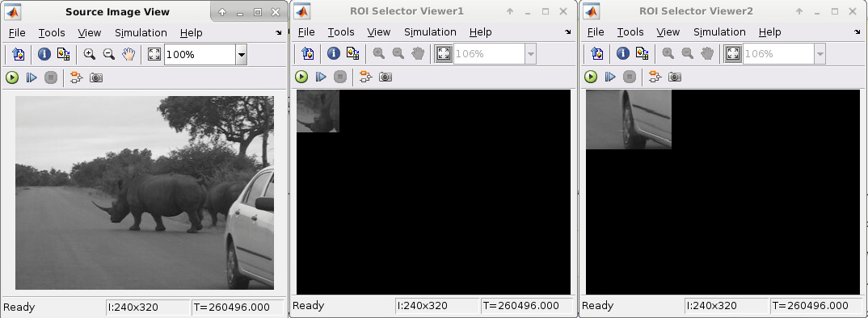Screen dimensions: 868x318
Task: Click Zoom In icon in Source Image View
Action: point(89,54)
